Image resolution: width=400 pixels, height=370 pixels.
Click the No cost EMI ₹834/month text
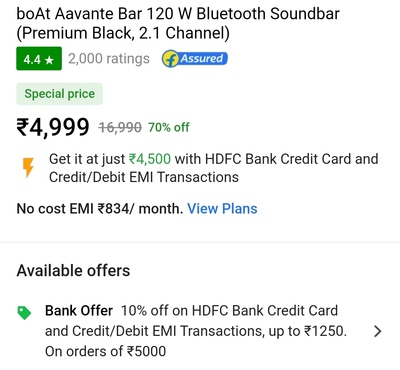pyautogui.click(x=100, y=209)
